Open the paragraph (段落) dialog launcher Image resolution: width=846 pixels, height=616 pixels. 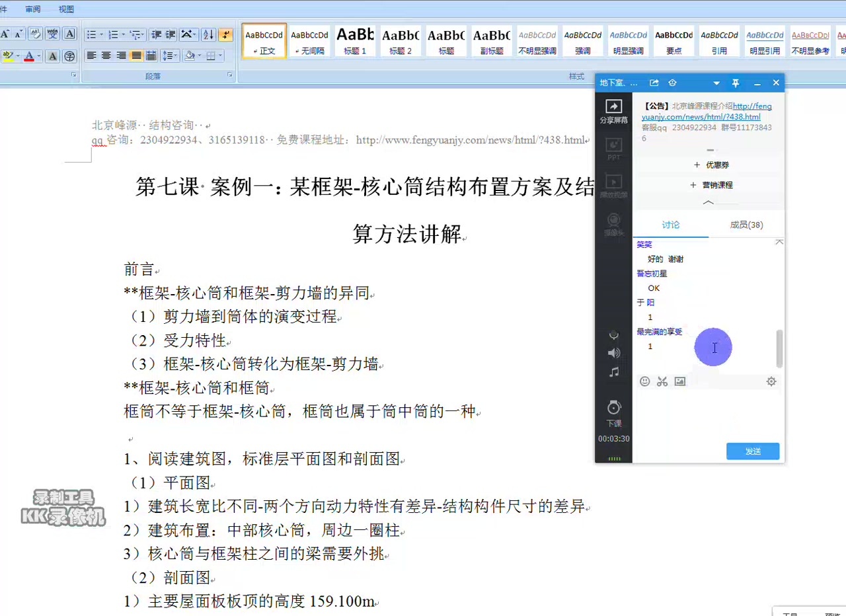pos(230,76)
